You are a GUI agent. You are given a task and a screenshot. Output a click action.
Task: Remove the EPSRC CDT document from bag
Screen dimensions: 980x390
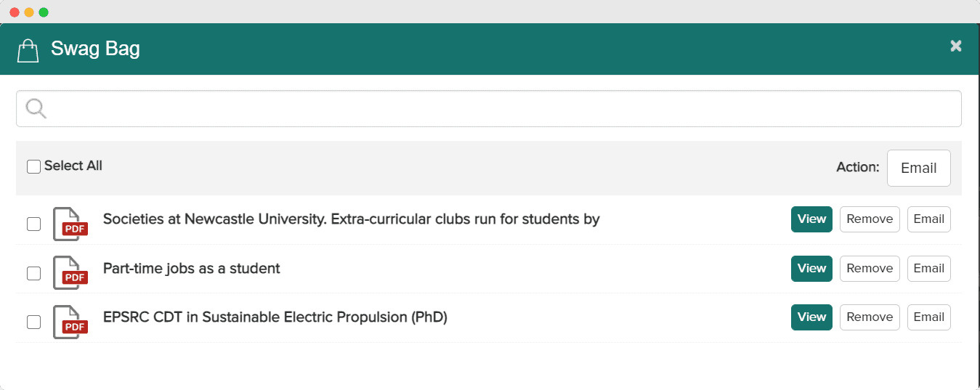point(870,317)
